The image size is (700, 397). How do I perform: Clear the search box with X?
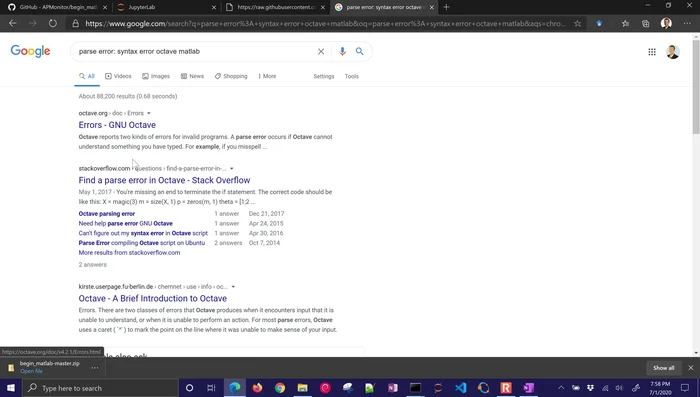(x=321, y=51)
